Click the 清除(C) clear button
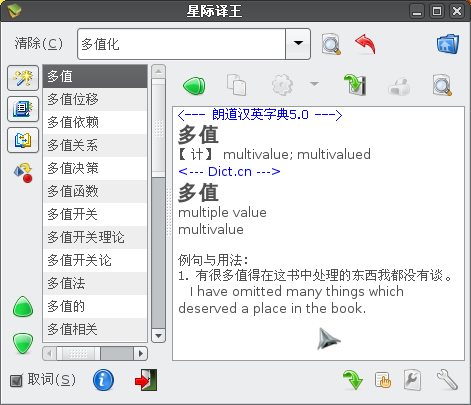 38,44
